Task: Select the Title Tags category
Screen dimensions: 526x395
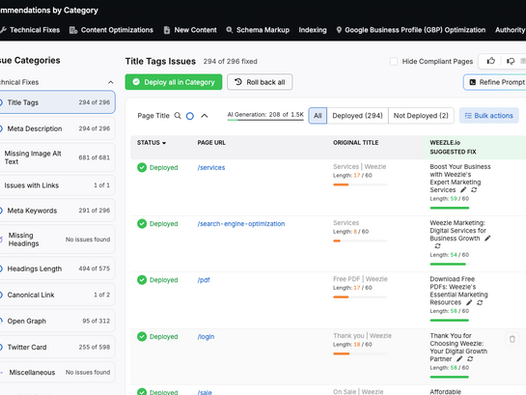Action: click(x=57, y=102)
